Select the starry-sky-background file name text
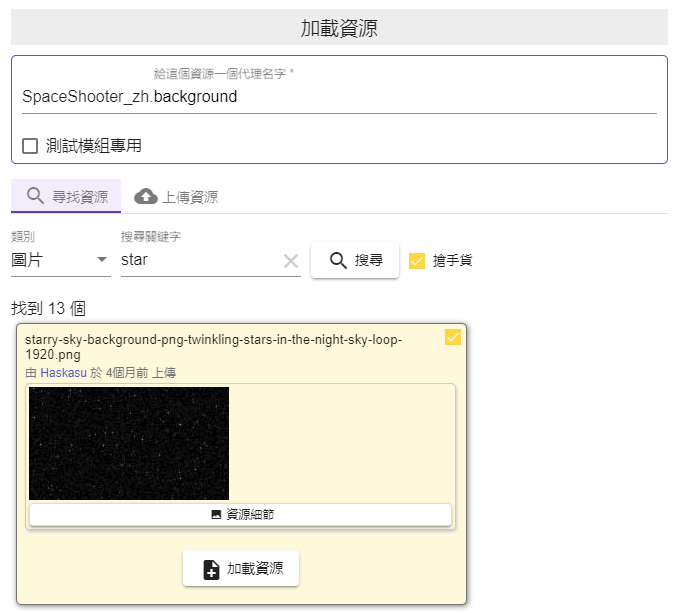 [x=213, y=347]
